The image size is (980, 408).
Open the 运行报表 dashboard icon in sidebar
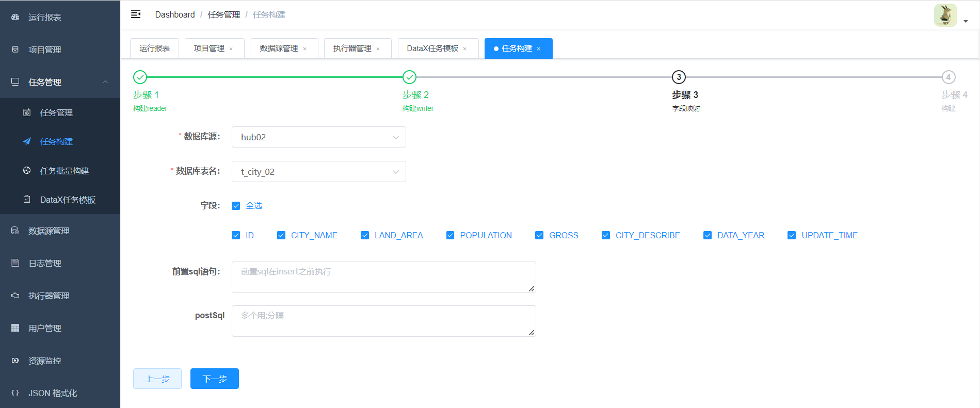pyautogui.click(x=15, y=17)
